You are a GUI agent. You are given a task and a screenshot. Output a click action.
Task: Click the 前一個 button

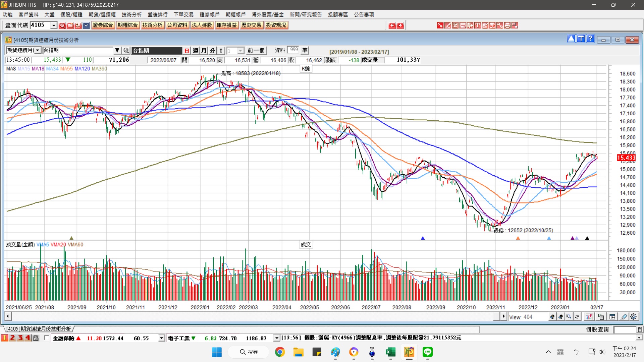pos(256,50)
